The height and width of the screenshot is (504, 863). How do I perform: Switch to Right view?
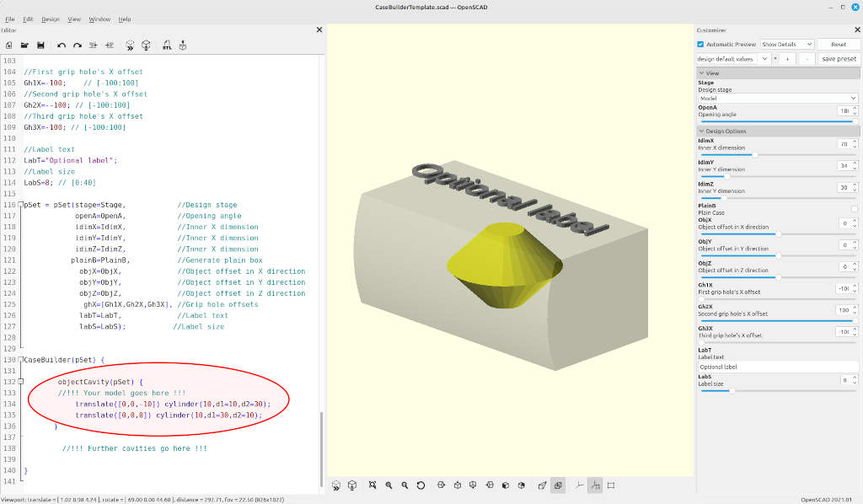tap(441, 485)
